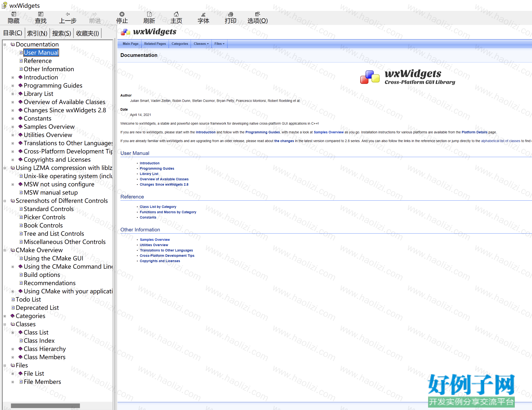Select File Members in the contents tree
The height and width of the screenshot is (410, 532).
(x=42, y=382)
